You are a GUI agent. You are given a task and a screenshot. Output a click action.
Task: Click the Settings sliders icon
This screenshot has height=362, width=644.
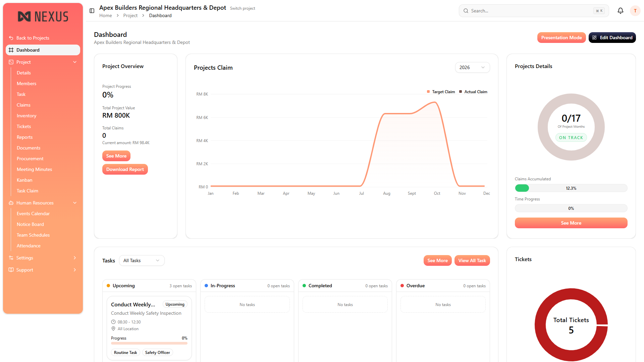coord(11,258)
